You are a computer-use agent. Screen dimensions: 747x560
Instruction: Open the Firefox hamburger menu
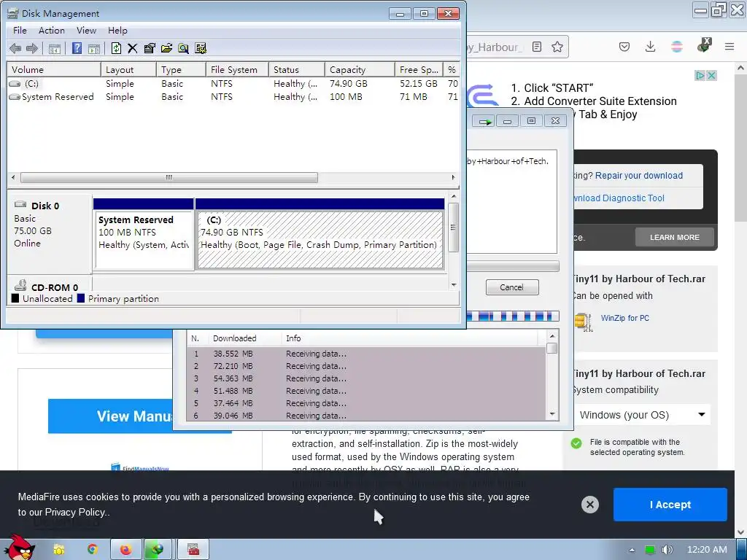(729, 47)
